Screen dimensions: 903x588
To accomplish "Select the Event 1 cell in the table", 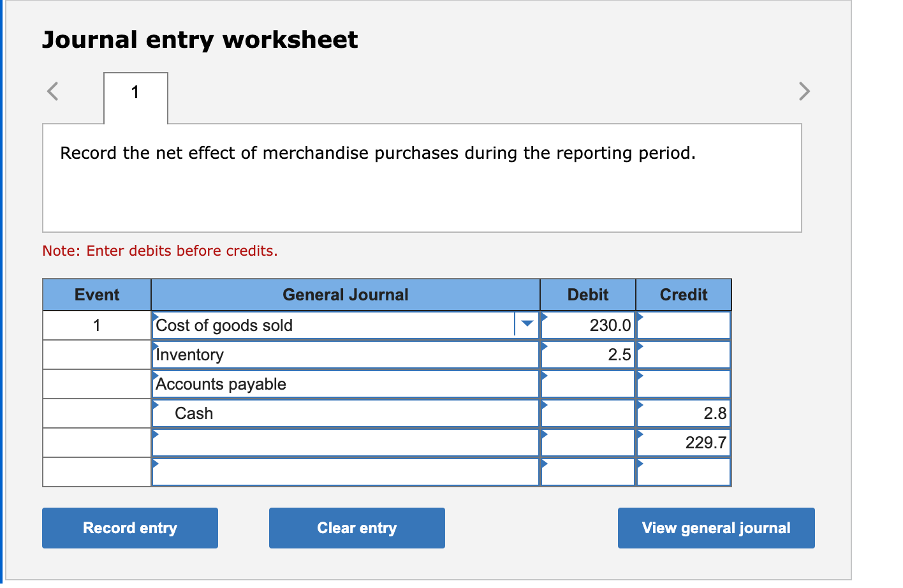I will (96, 325).
